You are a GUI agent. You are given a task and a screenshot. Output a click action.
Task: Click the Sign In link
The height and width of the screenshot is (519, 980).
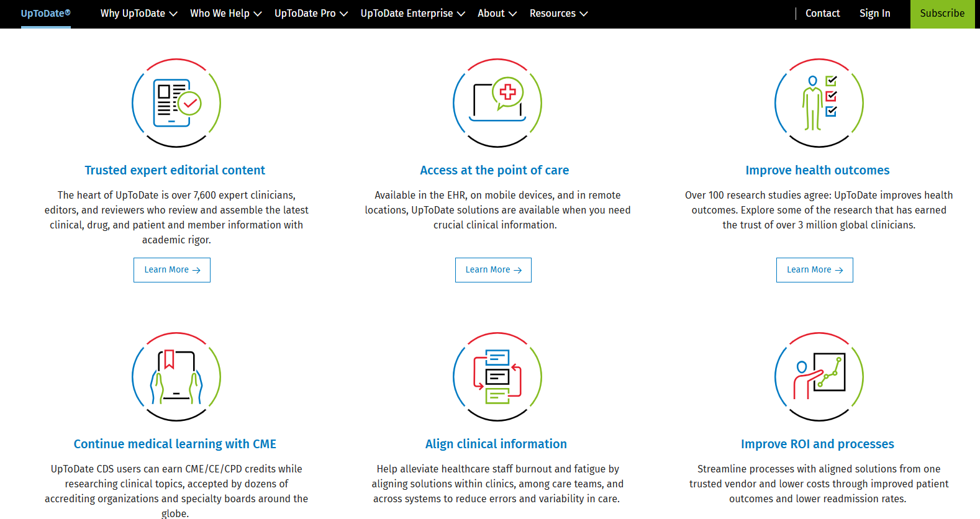(x=875, y=13)
